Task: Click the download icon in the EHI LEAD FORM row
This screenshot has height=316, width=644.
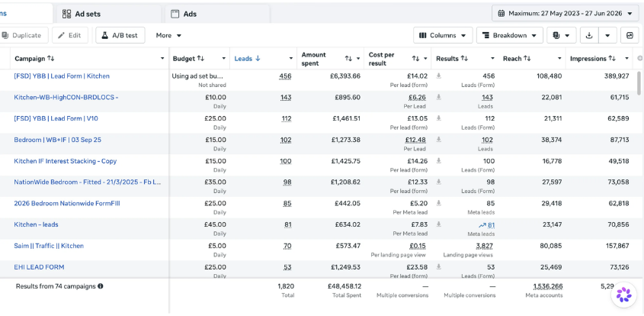Action: coord(439,266)
